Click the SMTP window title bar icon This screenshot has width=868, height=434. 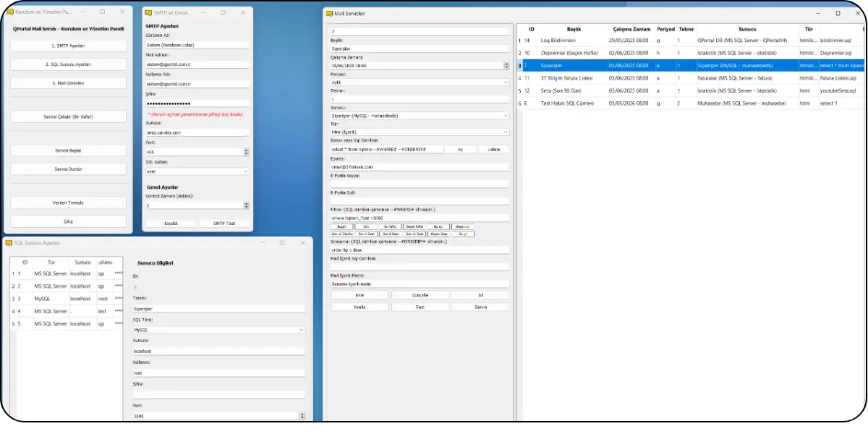point(148,13)
